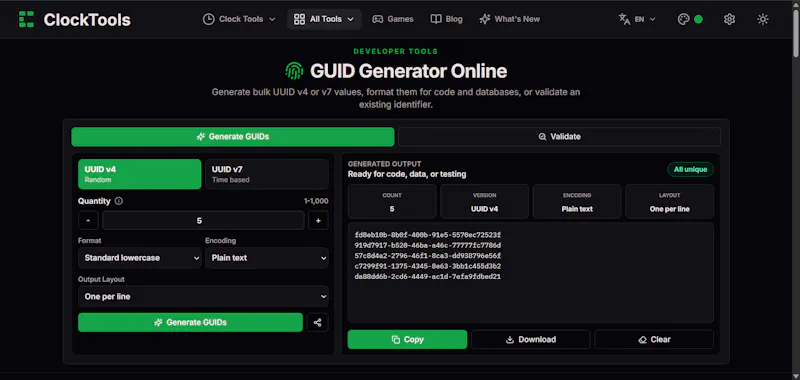This screenshot has height=380, width=800.
Task: View What's New section
Action: point(509,19)
